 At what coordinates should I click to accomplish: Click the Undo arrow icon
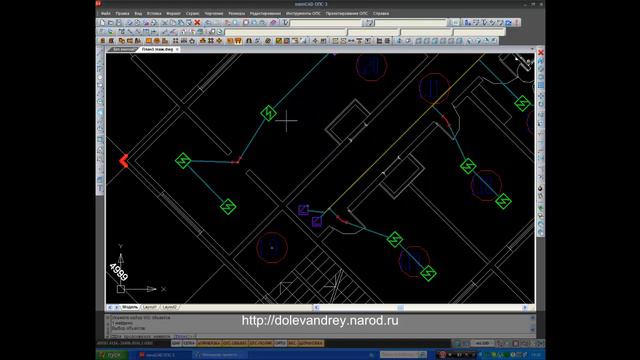point(208,22)
